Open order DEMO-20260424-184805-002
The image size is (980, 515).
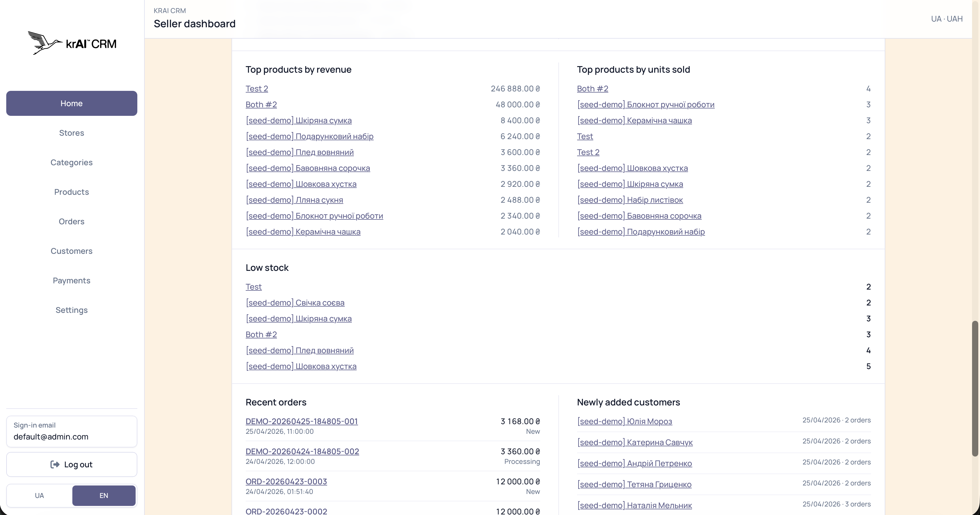302,451
